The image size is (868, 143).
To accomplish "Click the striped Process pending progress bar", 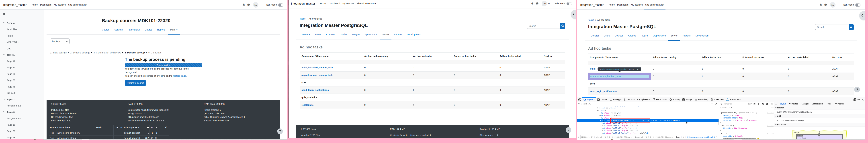I will (x=163, y=65).
